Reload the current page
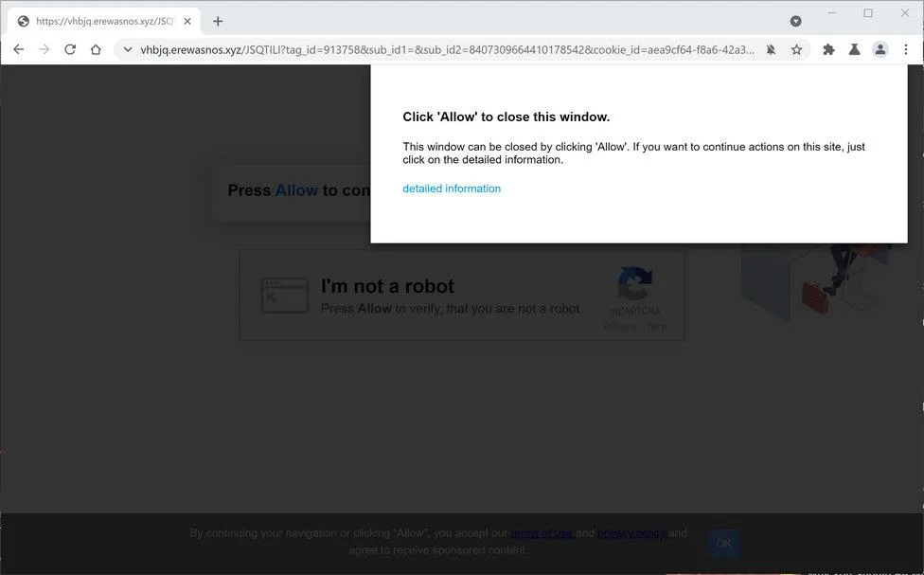The height and width of the screenshot is (575, 924). click(70, 49)
